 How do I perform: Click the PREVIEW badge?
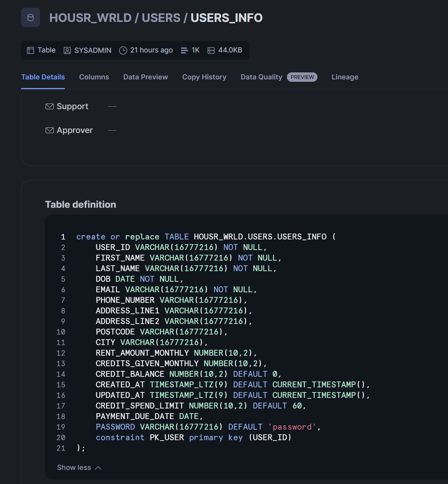tap(302, 77)
